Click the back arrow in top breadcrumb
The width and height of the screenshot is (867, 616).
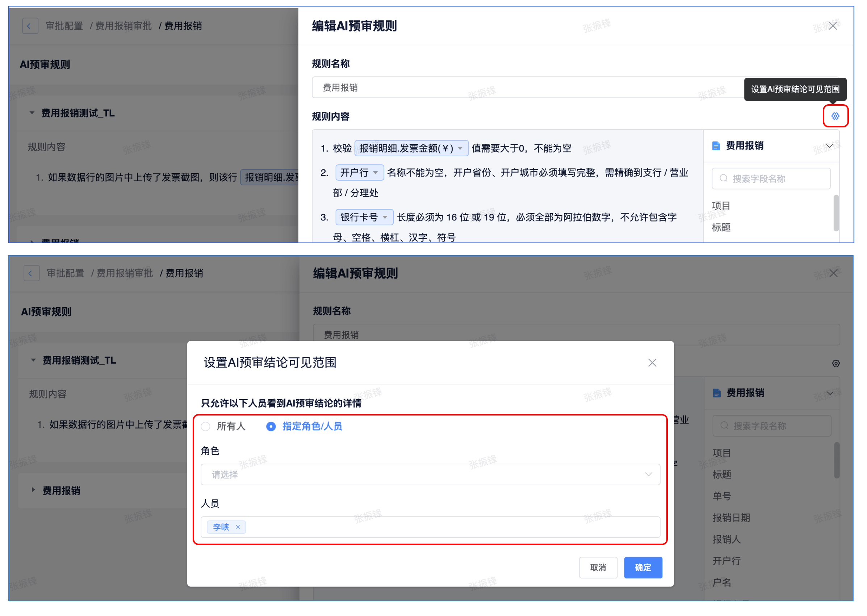tap(30, 26)
